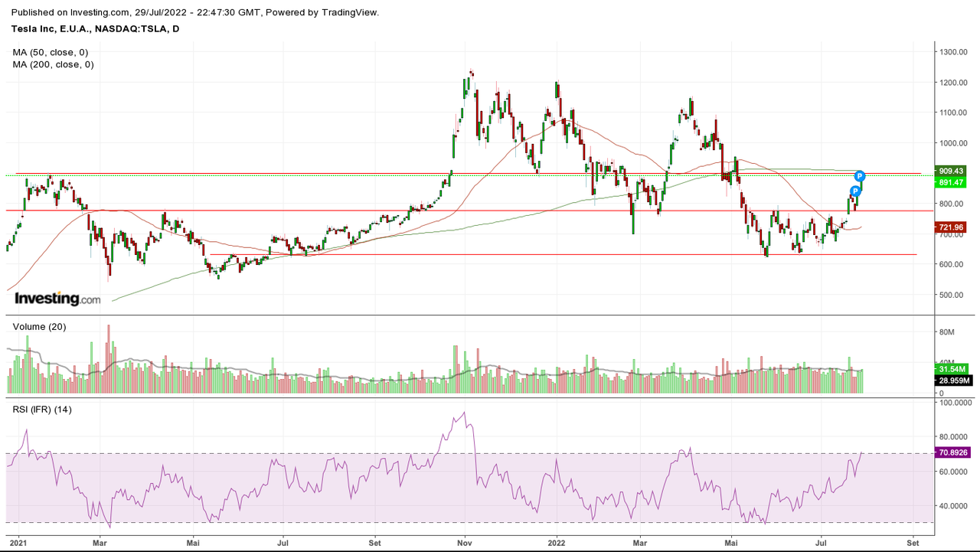
Task: Click the upper blue P marker on the chart
Action: pyautogui.click(x=860, y=175)
